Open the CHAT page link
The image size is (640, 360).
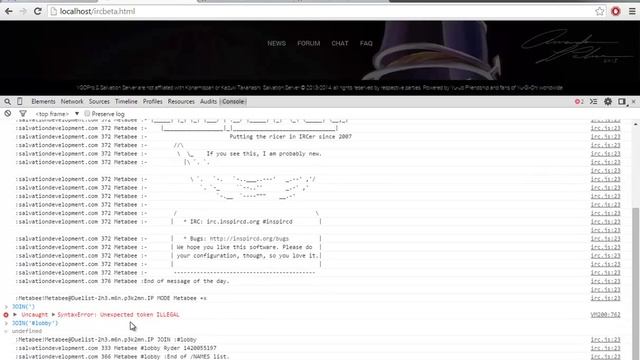[340, 43]
